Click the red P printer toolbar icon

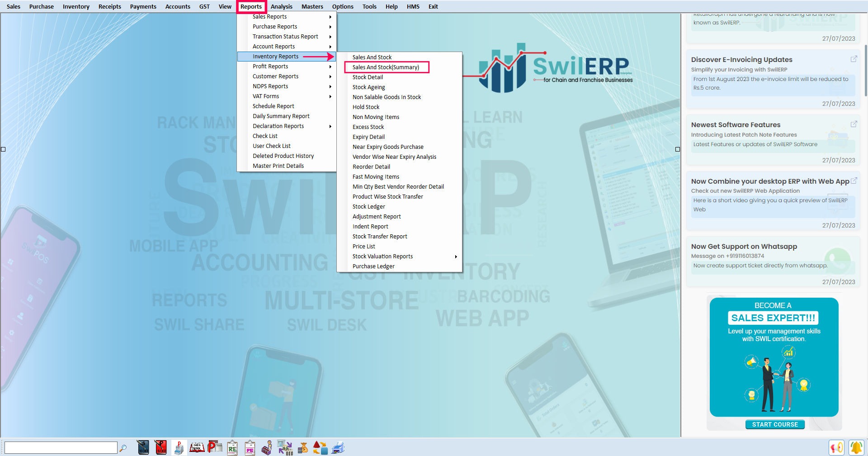[x=215, y=447]
